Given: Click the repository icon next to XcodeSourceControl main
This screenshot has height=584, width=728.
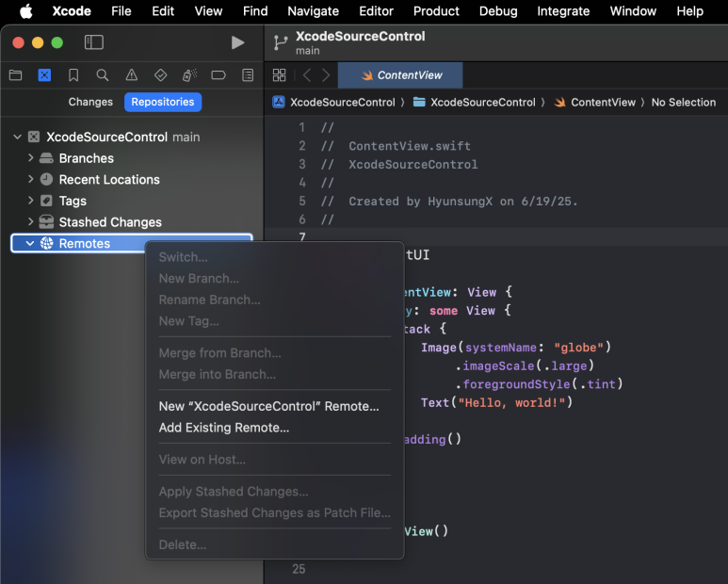Looking at the screenshot, I should [x=34, y=137].
